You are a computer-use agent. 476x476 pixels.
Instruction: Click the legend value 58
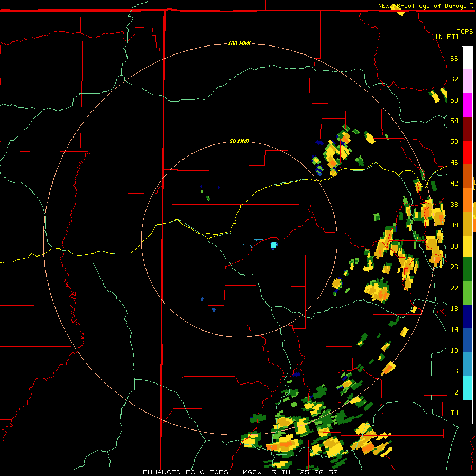[454, 100]
